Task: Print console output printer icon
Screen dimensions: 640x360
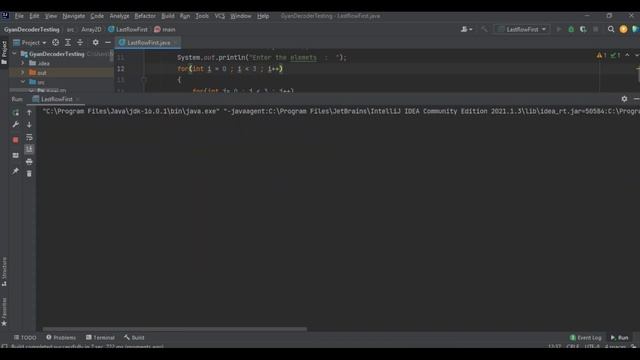Action: (x=29, y=162)
